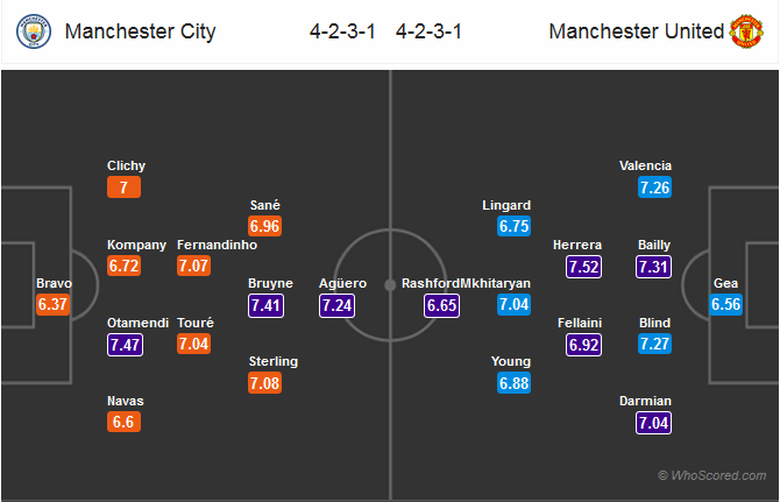The image size is (780, 502).
Task: Open the Manchester United team name link
Action: pyautogui.click(x=636, y=31)
